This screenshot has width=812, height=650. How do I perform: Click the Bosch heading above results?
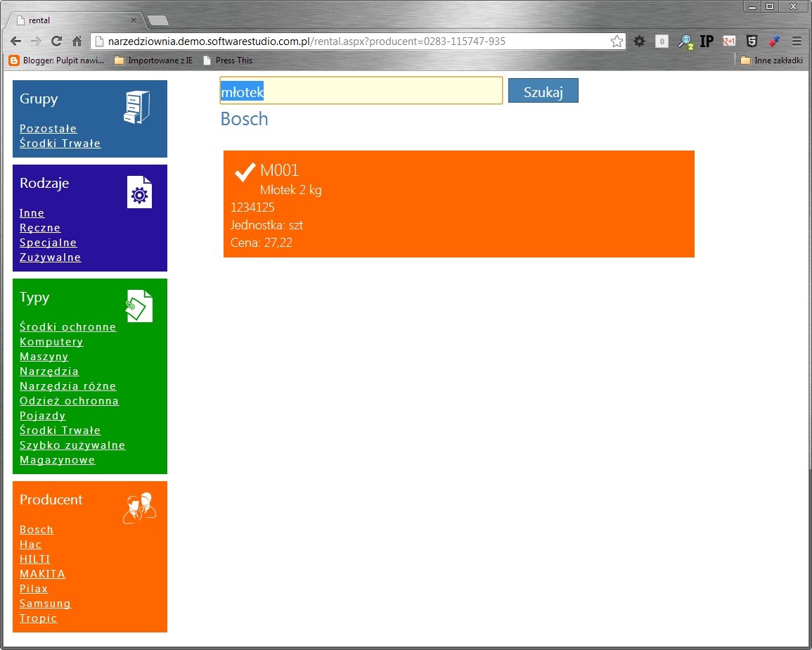245,119
